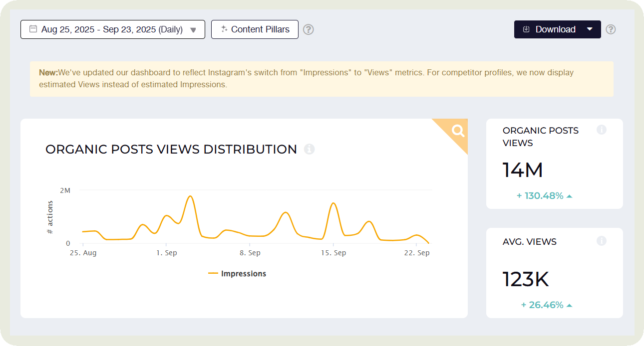Click the +26.46% change under Avg. Views

[542, 305]
